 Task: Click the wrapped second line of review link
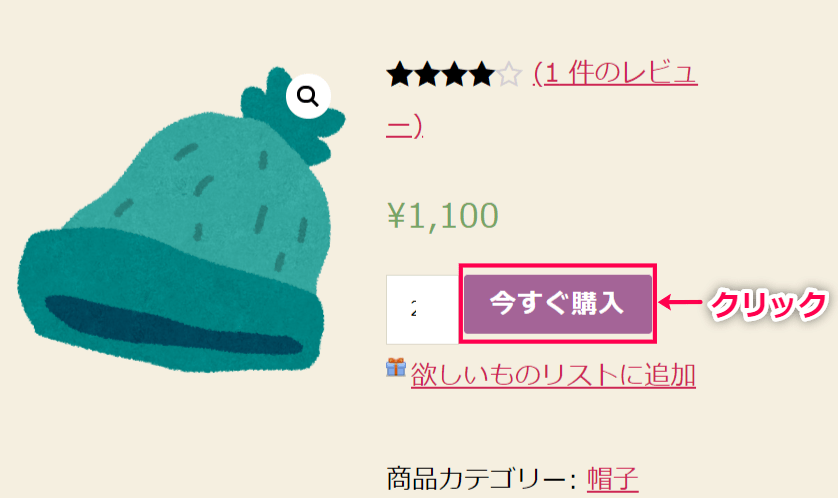point(405,127)
